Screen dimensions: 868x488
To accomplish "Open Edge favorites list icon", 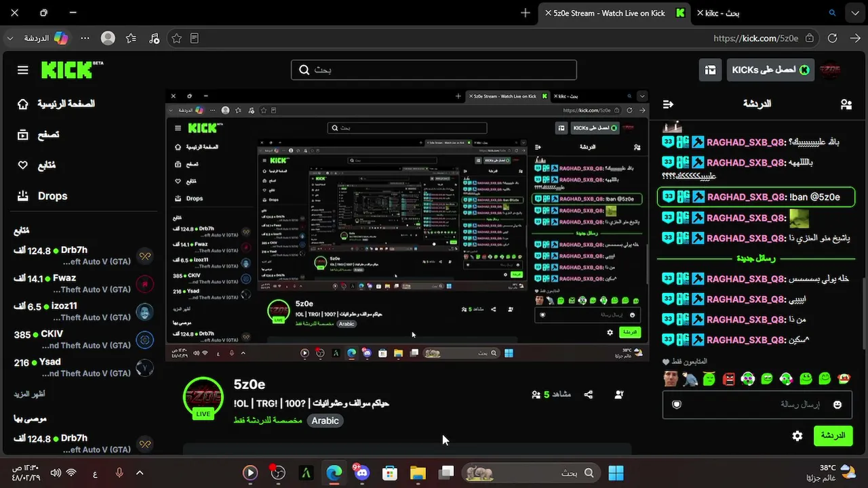I will pyautogui.click(x=131, y=39).
